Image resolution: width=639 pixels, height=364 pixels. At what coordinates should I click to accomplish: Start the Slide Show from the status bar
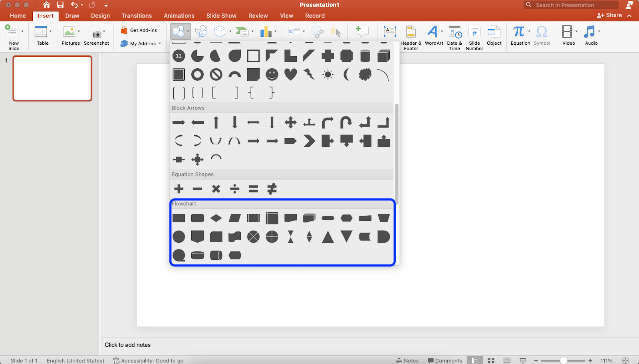coord(522,360)
